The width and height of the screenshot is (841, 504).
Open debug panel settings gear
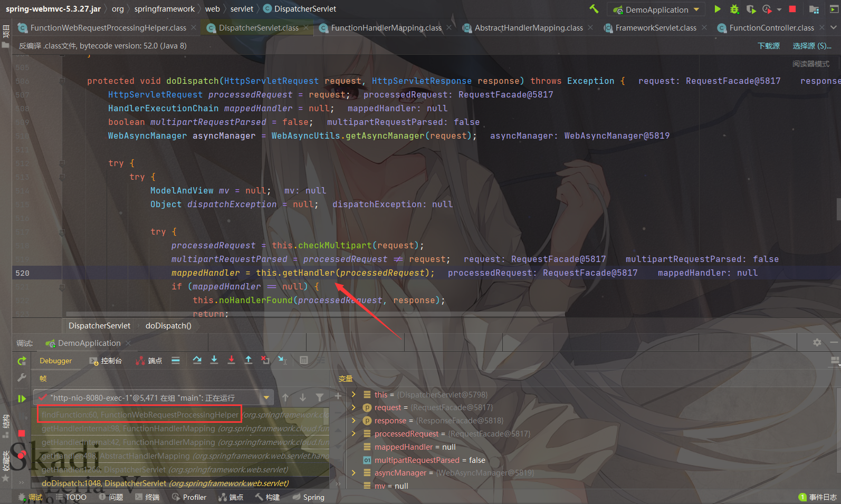(x=817, y=343)
